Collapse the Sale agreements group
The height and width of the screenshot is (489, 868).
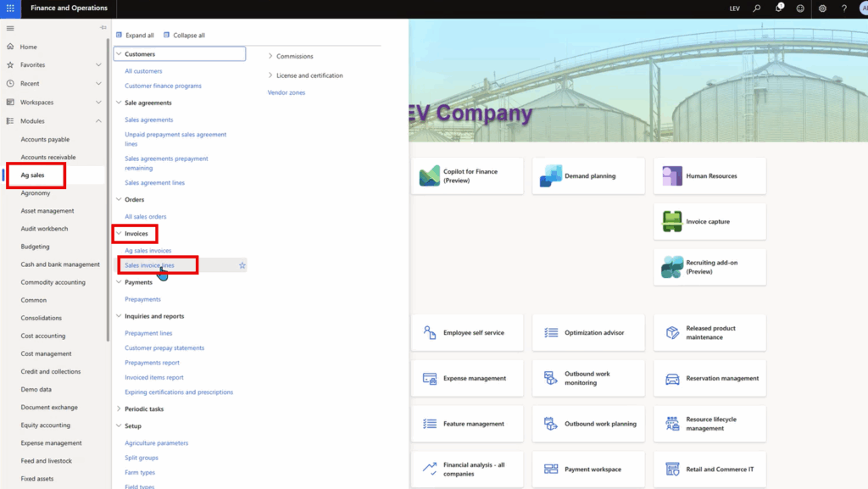coord(119,103)
